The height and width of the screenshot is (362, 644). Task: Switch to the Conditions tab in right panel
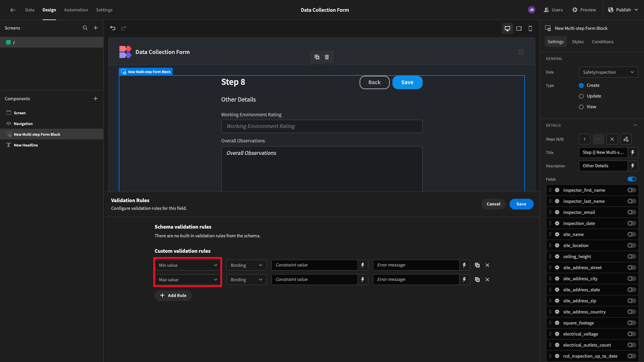pyautogui.click(x=602, y=42)
